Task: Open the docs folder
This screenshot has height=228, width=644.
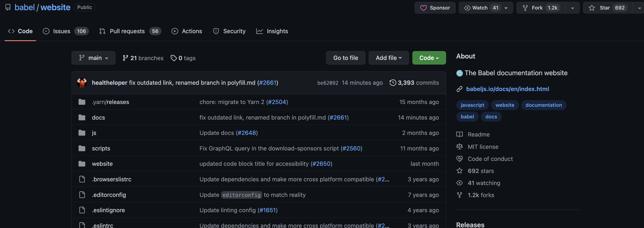Action: click(x=98, y=117)
